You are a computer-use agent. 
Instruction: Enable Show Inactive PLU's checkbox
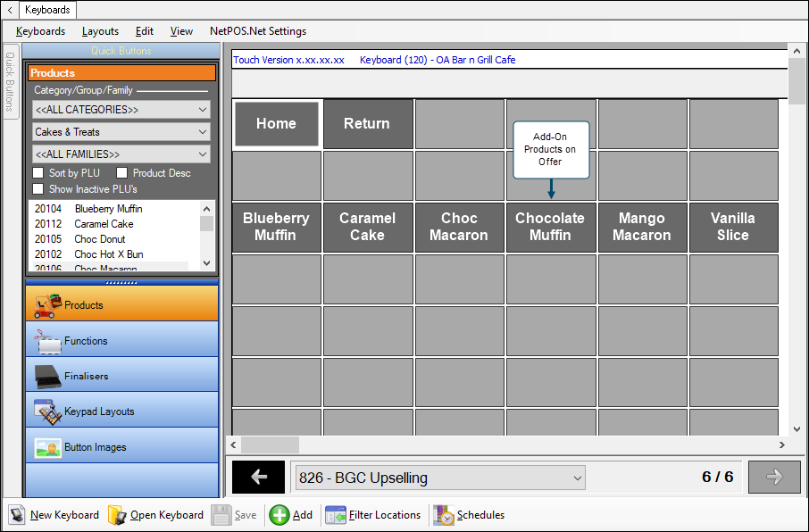[38, 189]
